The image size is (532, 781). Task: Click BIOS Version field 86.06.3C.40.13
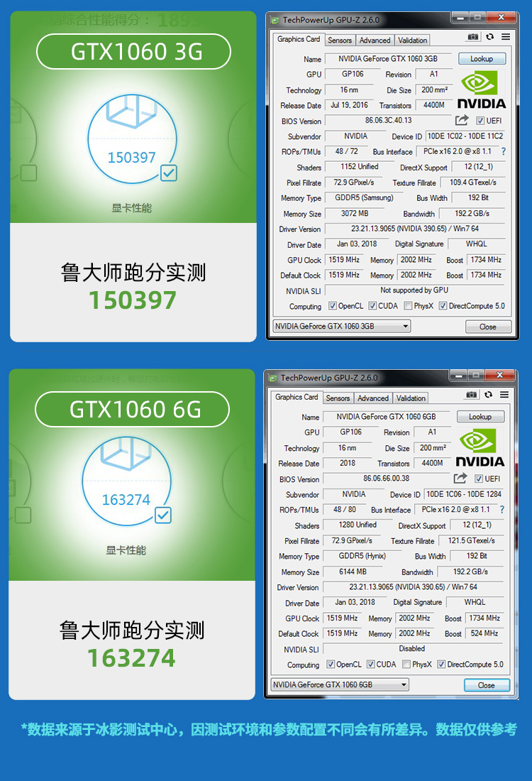coord(388,121)
